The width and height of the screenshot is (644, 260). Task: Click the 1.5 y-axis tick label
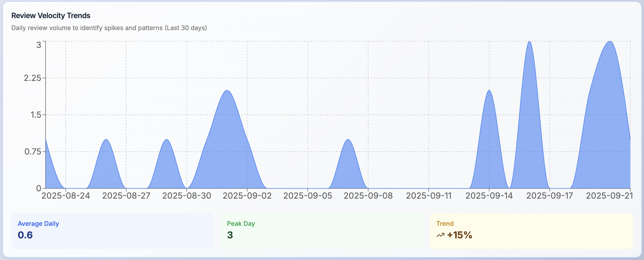click(36, 115)
